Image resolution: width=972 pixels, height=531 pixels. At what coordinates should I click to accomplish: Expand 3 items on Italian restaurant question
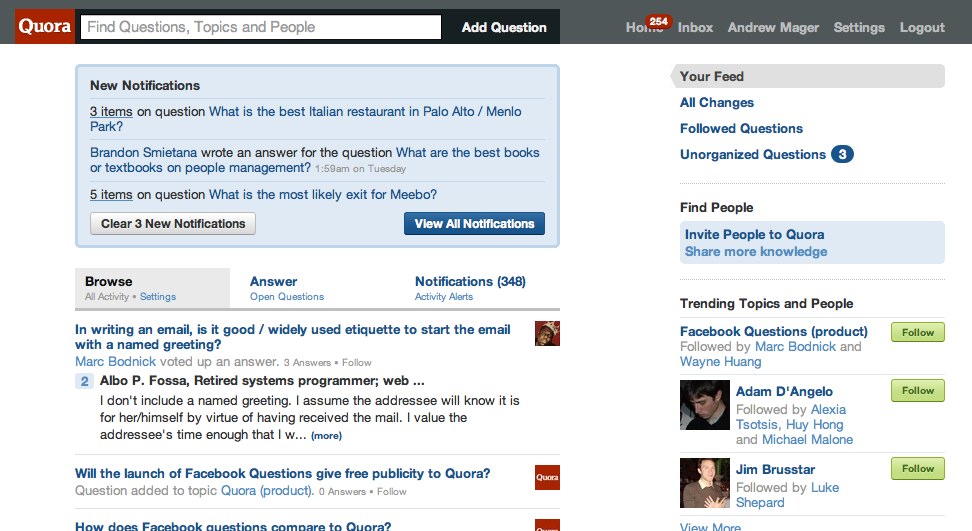(x=111, y=112)
